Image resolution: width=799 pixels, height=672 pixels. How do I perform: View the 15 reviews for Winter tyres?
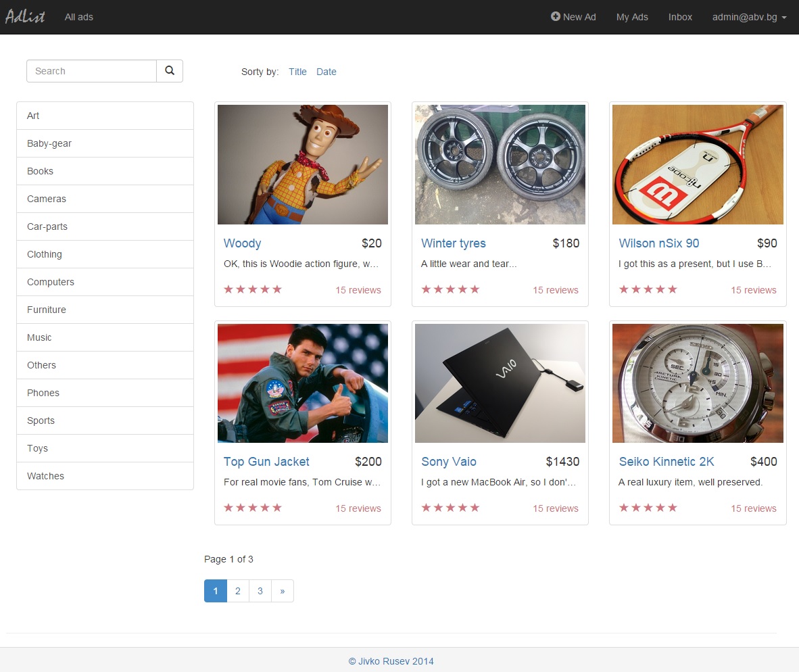click(x=556, y=290)
